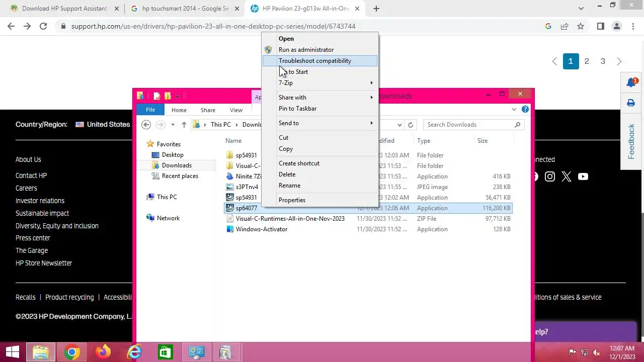Open Investor relations footer link
644x362 pixels.
(x=40, y=201)
